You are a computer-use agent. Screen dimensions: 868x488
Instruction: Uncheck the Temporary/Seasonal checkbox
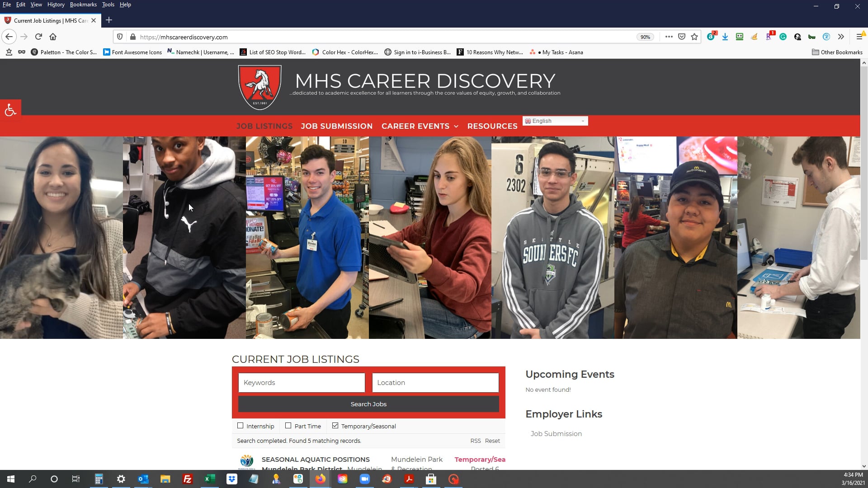point(335,426)
